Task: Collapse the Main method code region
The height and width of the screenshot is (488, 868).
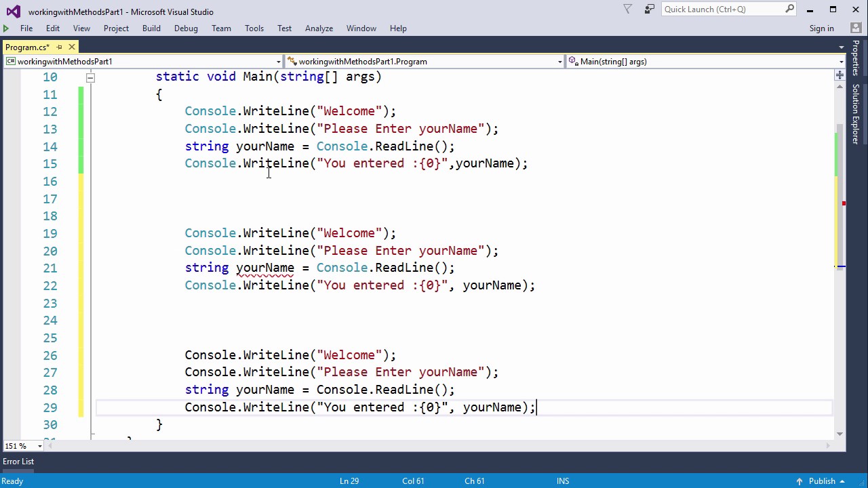Action: 90,77
